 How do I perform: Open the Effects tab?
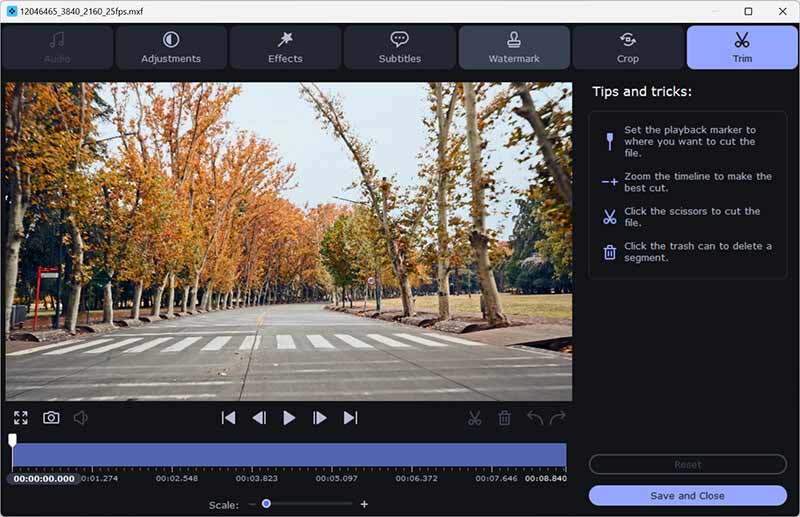click(285, 47)
